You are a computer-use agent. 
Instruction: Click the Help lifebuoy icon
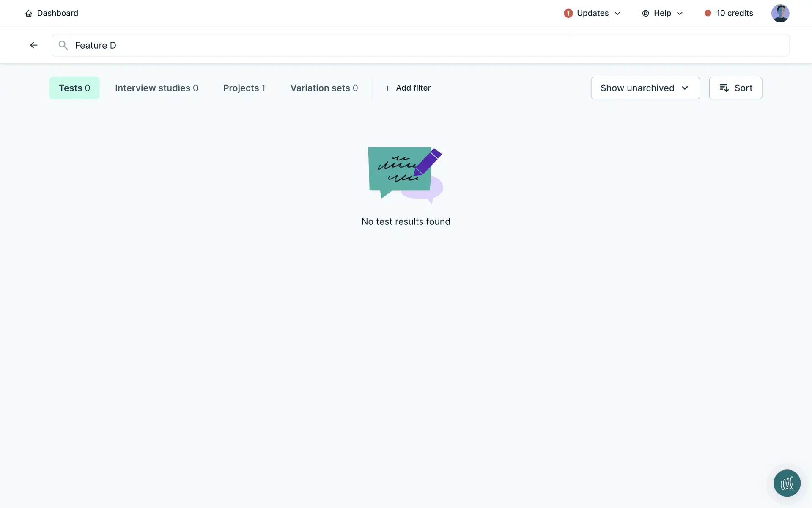(645, 14)
